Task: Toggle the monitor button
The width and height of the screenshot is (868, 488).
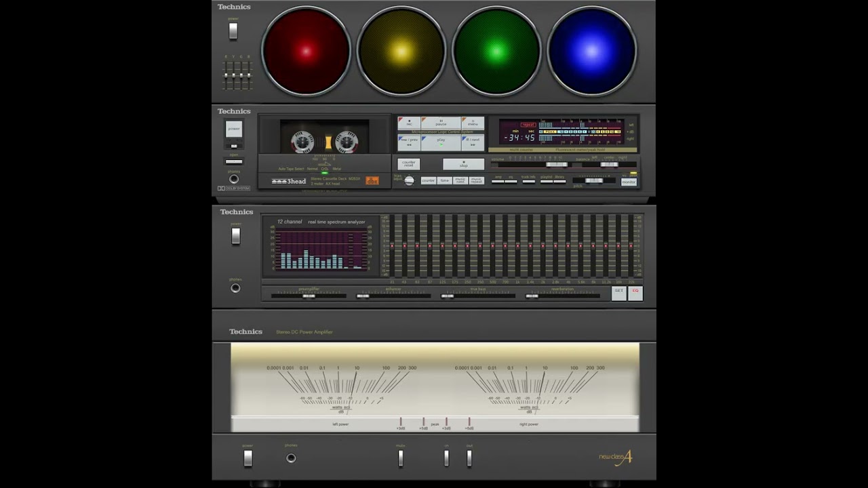Action: tap(629, 182)
